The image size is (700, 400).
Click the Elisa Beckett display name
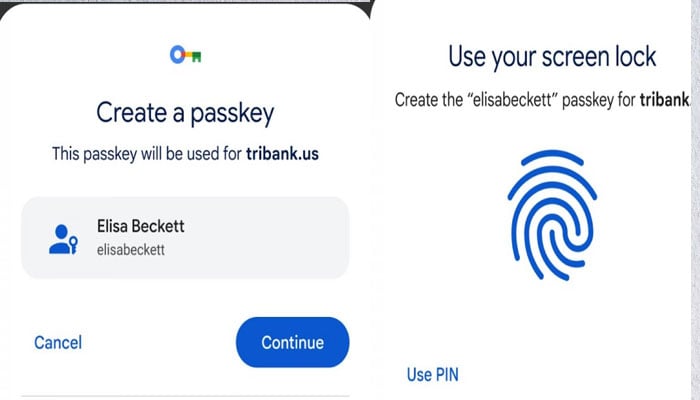point(141,226)
